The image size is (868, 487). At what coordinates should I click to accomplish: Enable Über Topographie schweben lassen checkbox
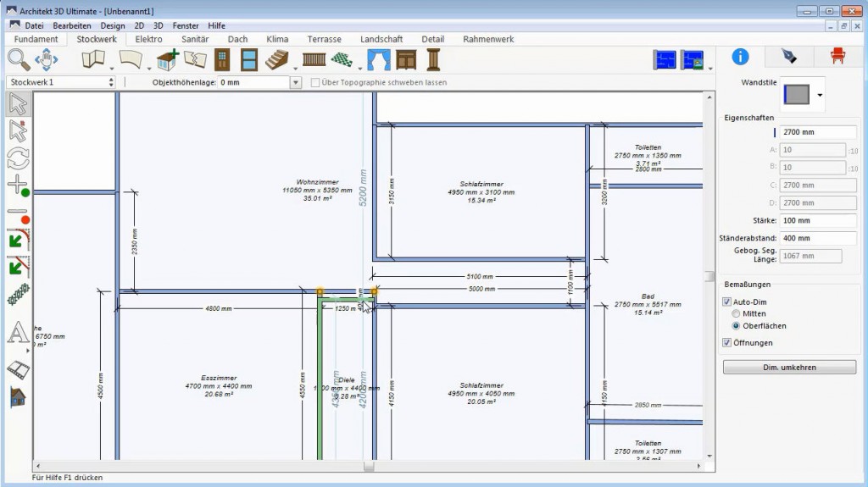pos(315,82)
